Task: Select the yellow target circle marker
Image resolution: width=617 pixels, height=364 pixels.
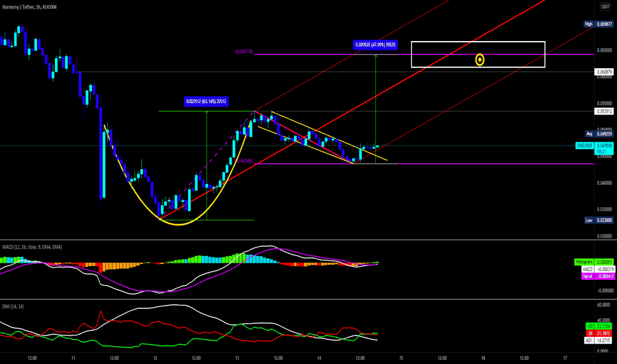Action: (480, 60)
